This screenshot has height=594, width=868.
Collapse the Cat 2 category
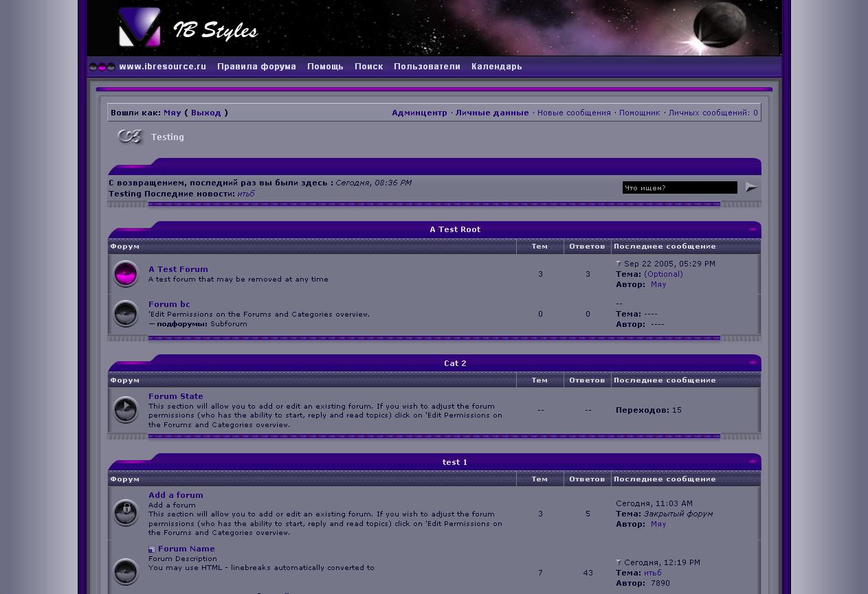point(753,363)
